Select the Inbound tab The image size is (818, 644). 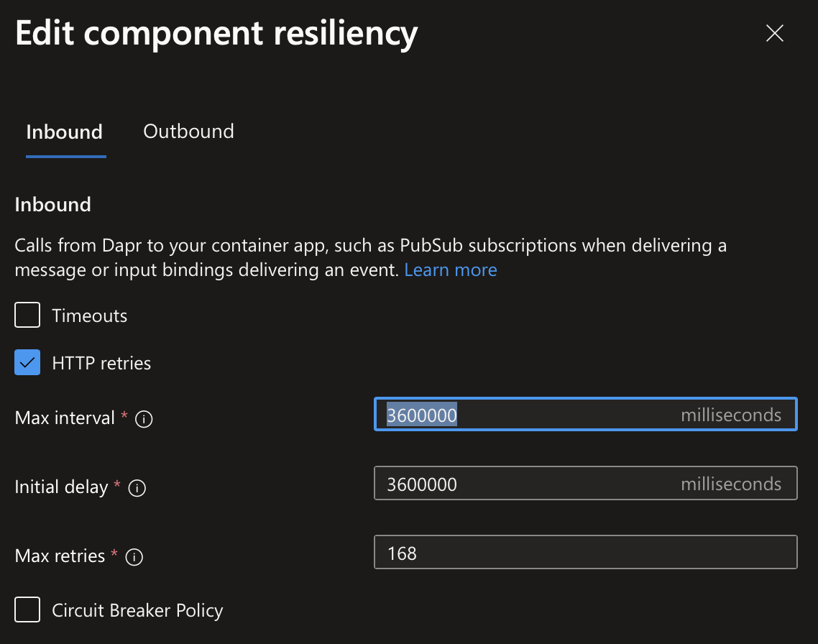pyautogui.click(x=64, y=132)
